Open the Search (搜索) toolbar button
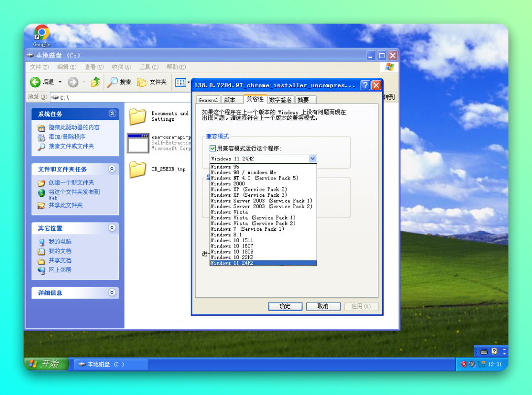The image size is (532, 395). tap(119, 82)
